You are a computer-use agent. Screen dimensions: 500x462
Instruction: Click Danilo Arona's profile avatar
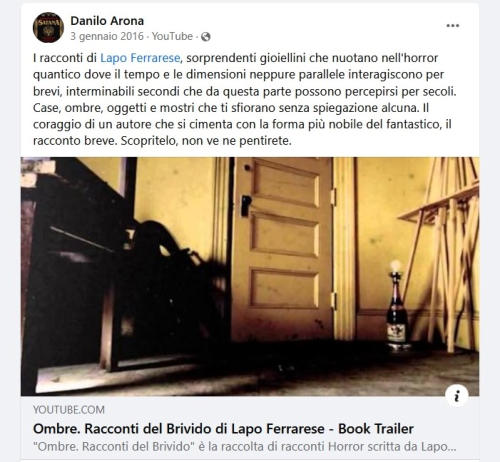click(48, 28)
